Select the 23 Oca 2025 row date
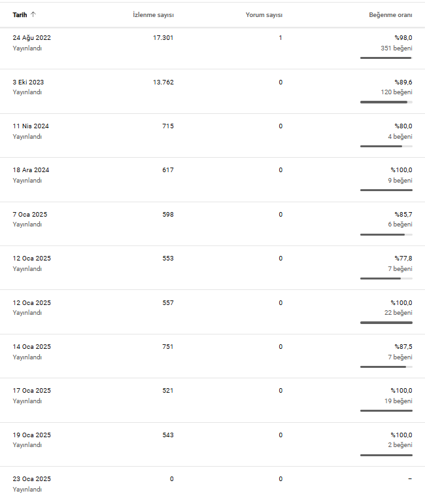Viewport: 425px width, 504px height. pyautogui.click(x=32, y=478)
